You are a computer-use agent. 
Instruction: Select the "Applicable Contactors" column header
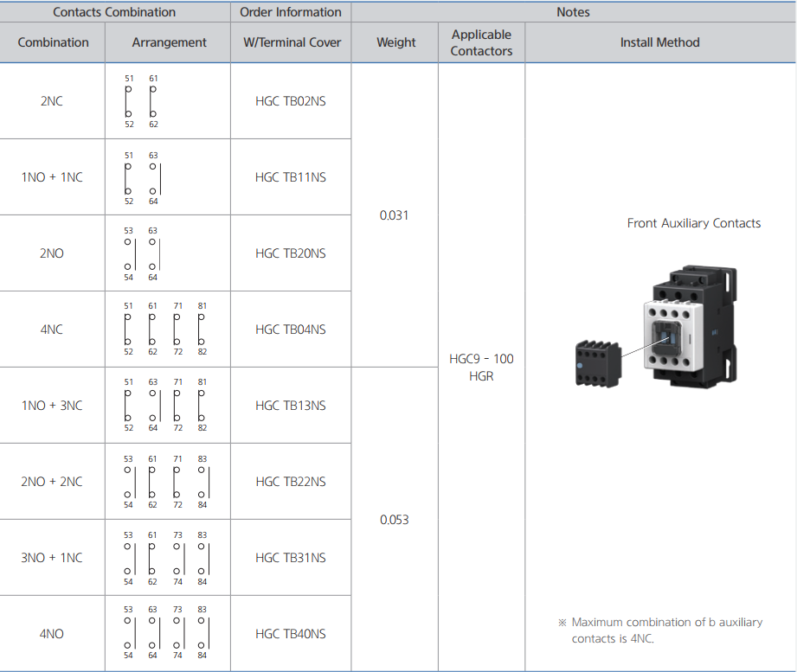[481, 42]
